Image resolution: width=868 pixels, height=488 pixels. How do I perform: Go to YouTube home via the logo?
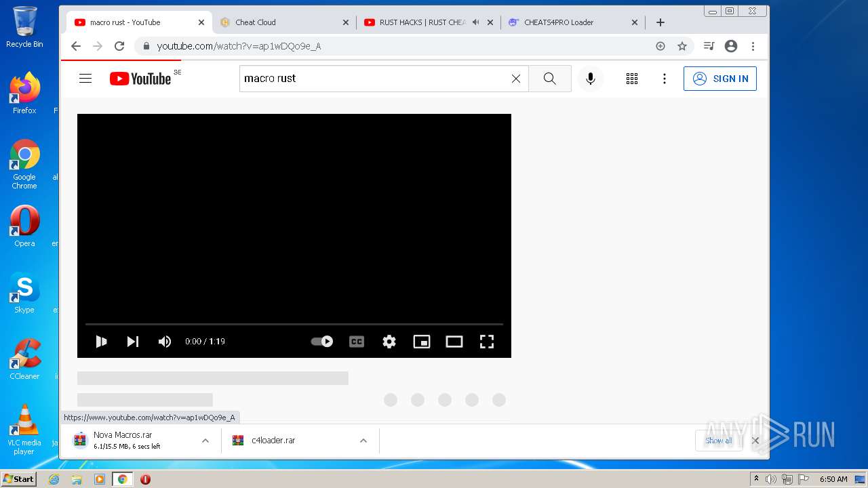(x=140, y=79)
